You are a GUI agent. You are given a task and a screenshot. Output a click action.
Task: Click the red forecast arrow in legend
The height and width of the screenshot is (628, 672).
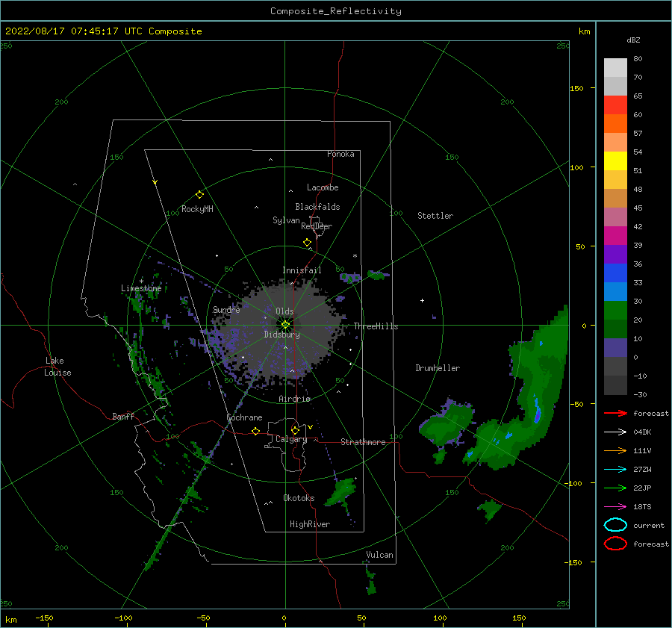tap(615, 413)
